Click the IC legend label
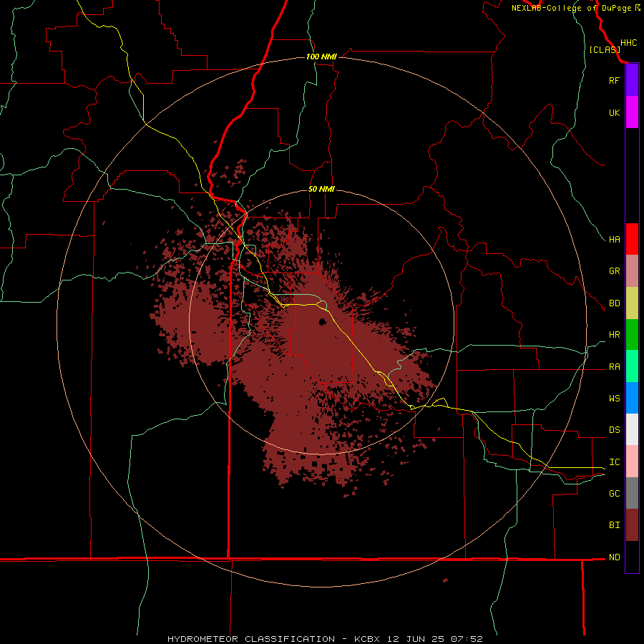 (x=614, y=462)
